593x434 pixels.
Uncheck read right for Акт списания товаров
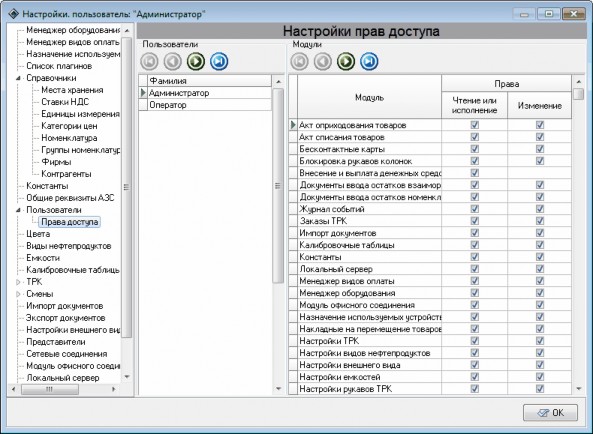[474, 137]
